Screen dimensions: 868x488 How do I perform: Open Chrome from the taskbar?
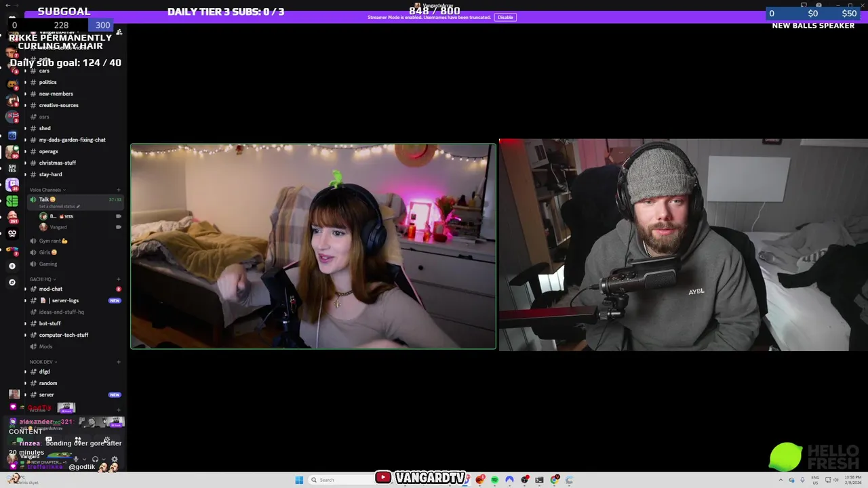[x=555, y=480]
